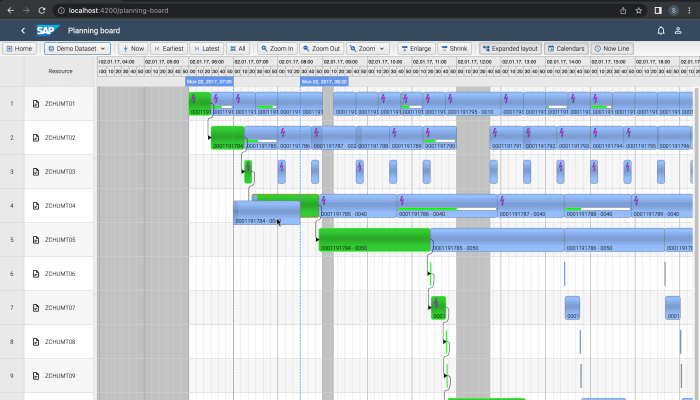The image size is (700, 400).
Task: Select resource ZCHUMT08 document icon
Action: (x=36, y=342)
